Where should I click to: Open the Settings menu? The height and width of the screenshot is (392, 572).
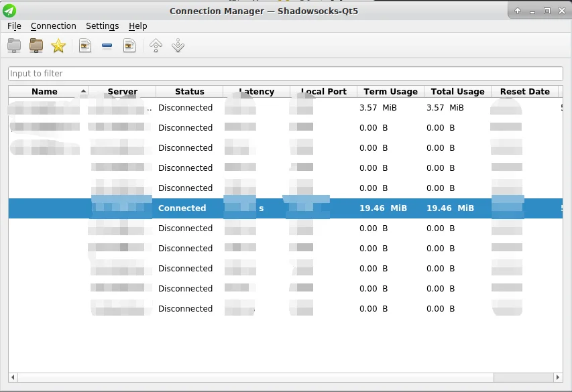pyautogui.click(x=102, y=26)
